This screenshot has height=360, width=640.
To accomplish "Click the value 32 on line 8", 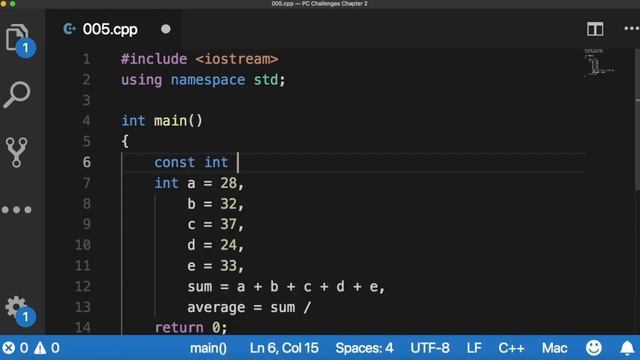I will tap(229, 204).
